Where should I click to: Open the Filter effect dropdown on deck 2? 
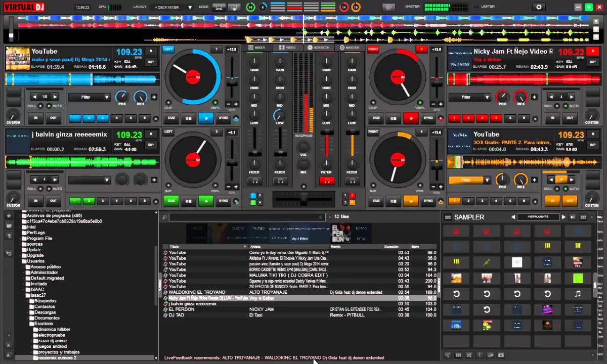[470, 97]
